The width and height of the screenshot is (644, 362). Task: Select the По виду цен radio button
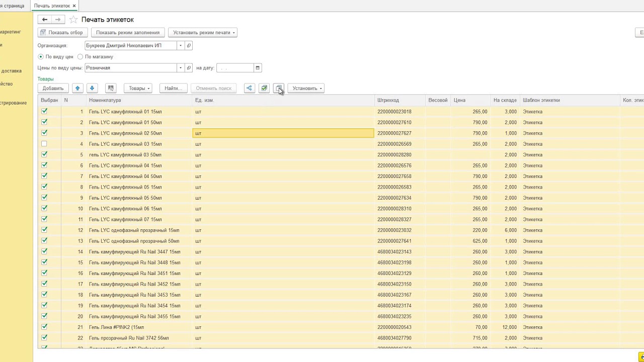coord(41,57)
